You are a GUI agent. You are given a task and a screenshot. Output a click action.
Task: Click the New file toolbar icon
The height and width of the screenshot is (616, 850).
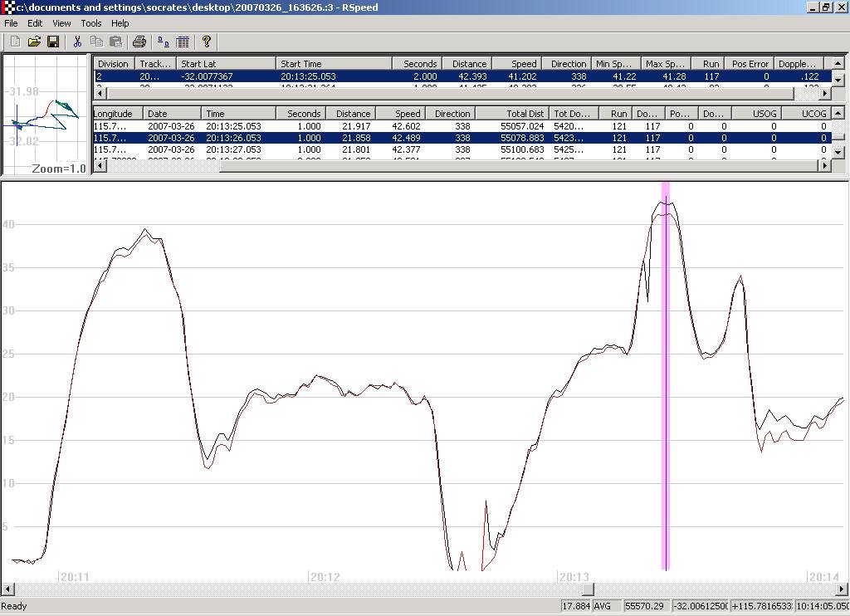click(14, 42)
